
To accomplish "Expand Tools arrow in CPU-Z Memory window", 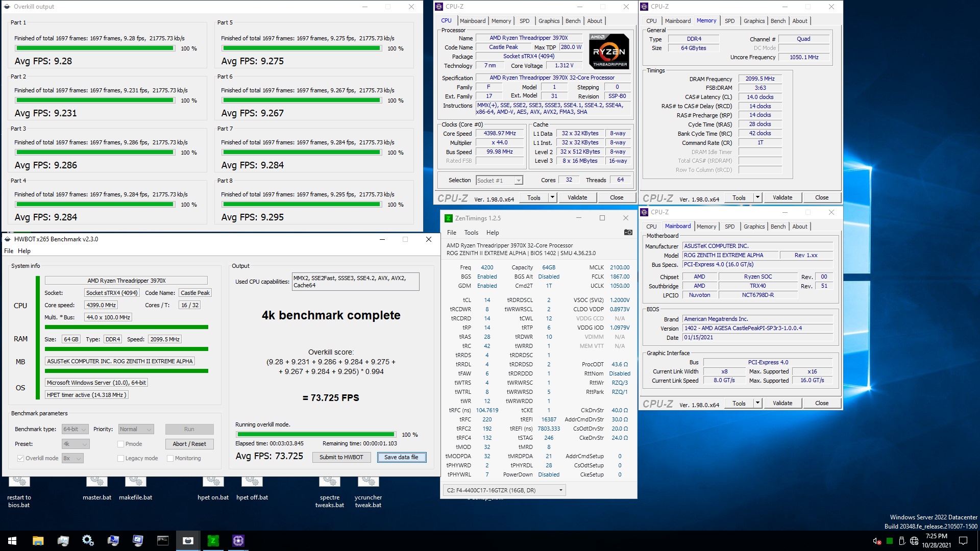I will click(757, 197).
